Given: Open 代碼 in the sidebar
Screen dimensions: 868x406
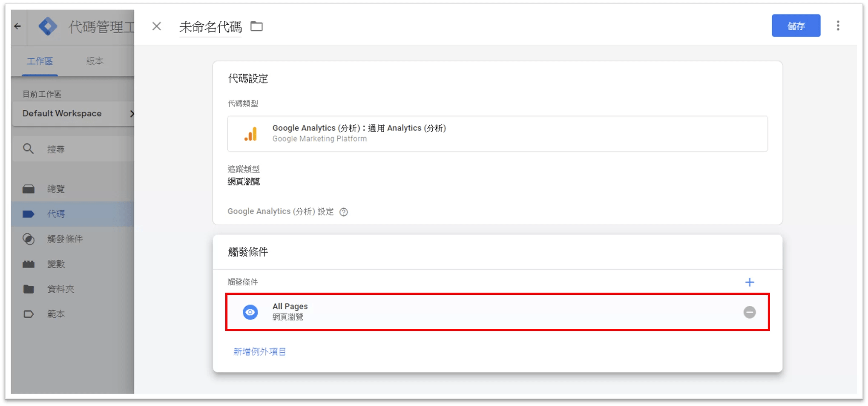Looking at the screenshot, I should point(73,214).
